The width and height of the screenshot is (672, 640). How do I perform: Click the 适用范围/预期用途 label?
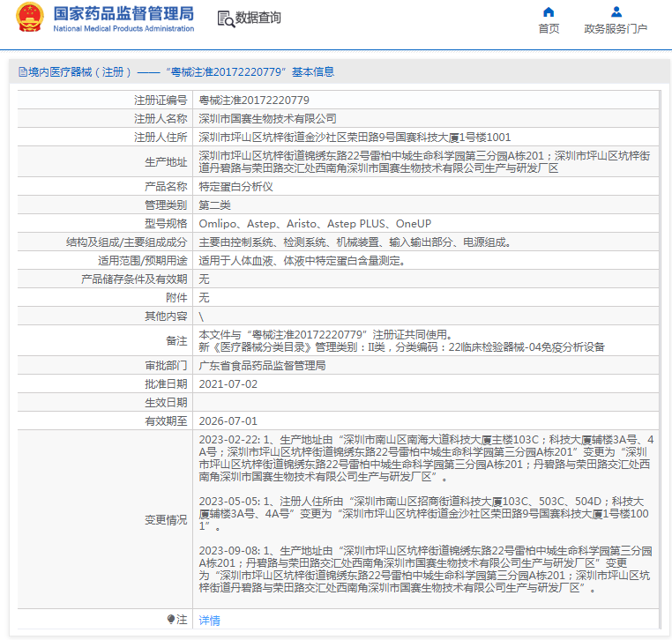pos(143,260)
